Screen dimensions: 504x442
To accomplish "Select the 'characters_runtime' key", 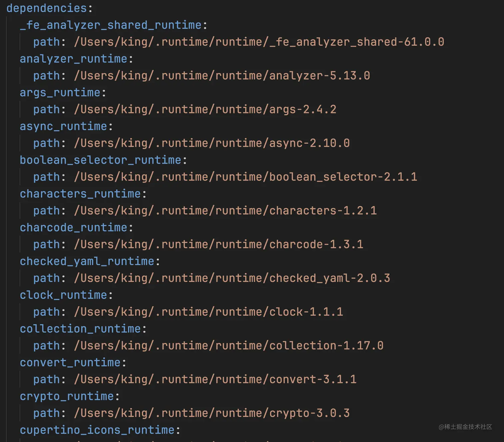I will (x=80, y=194).
